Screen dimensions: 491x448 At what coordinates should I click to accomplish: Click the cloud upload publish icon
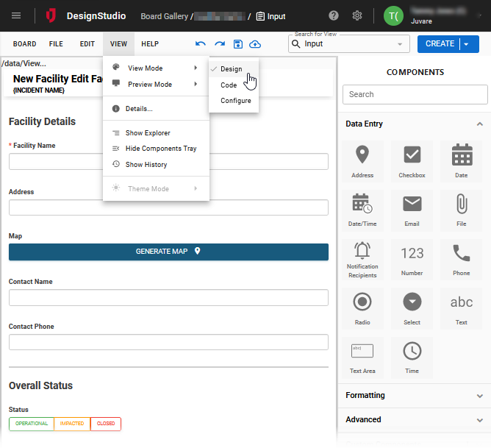pyautogui.click(x=255, y=44)
